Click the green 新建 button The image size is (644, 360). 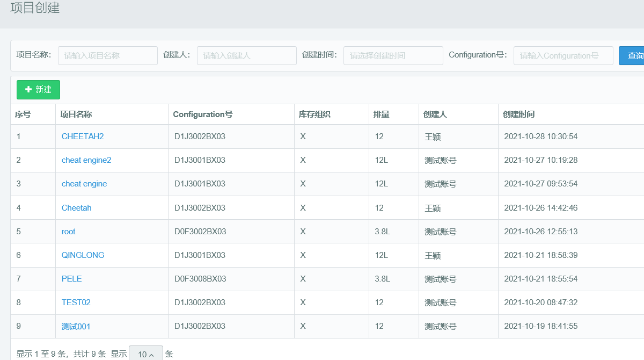38,90
